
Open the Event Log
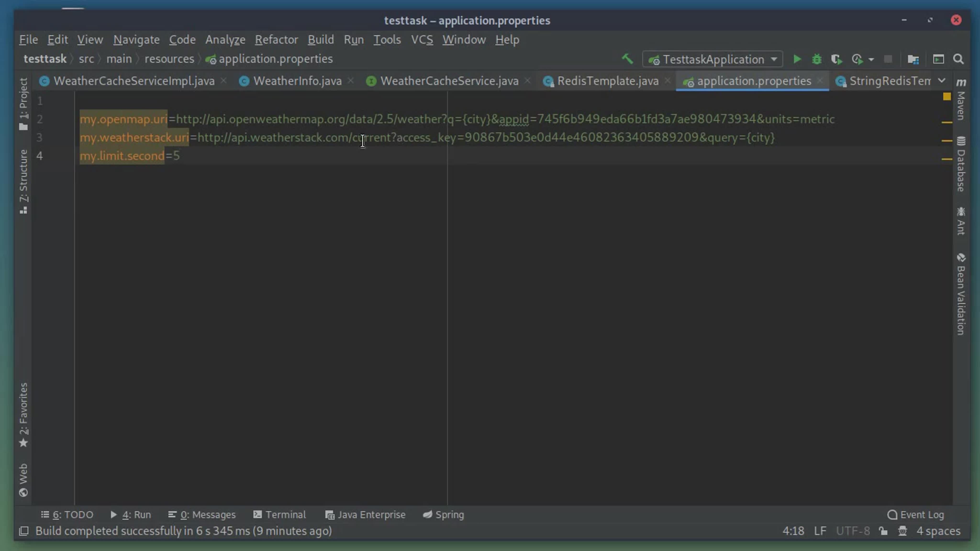click(916, 515)
